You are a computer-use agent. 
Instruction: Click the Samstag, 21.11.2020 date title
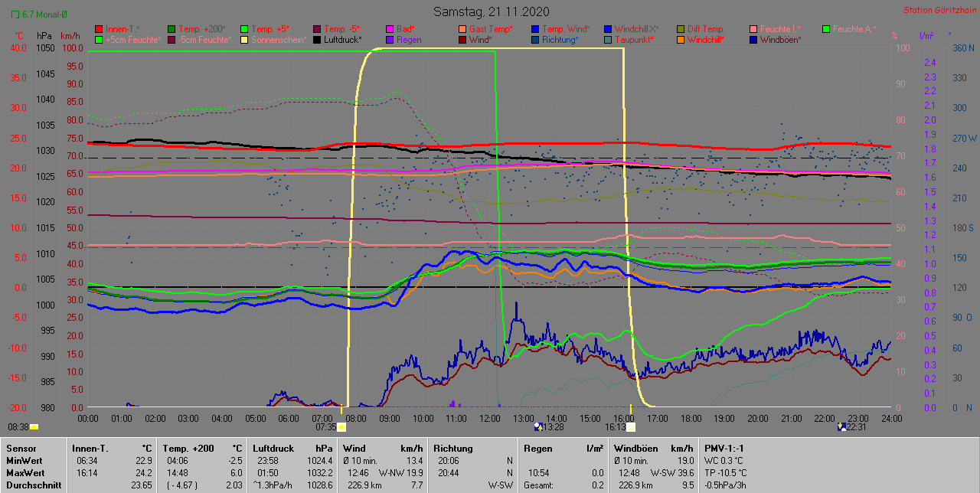click(490, 11)
